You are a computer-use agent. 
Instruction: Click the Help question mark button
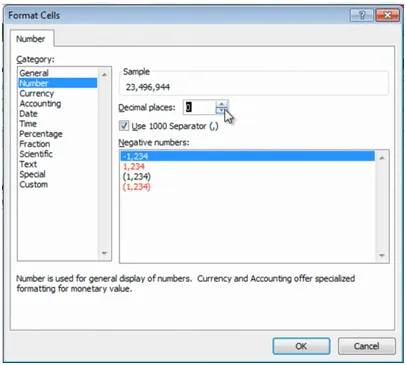pos(362,15)
